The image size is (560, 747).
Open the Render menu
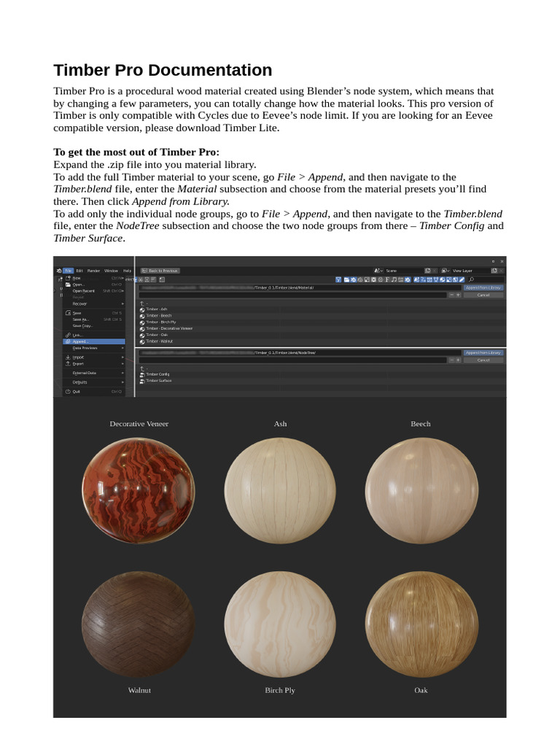coord(93,271)
